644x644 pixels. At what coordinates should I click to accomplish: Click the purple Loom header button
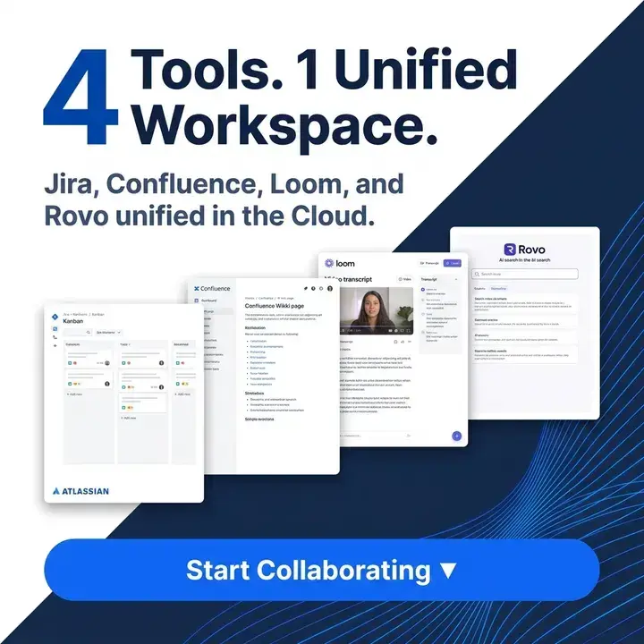(453, 263)
